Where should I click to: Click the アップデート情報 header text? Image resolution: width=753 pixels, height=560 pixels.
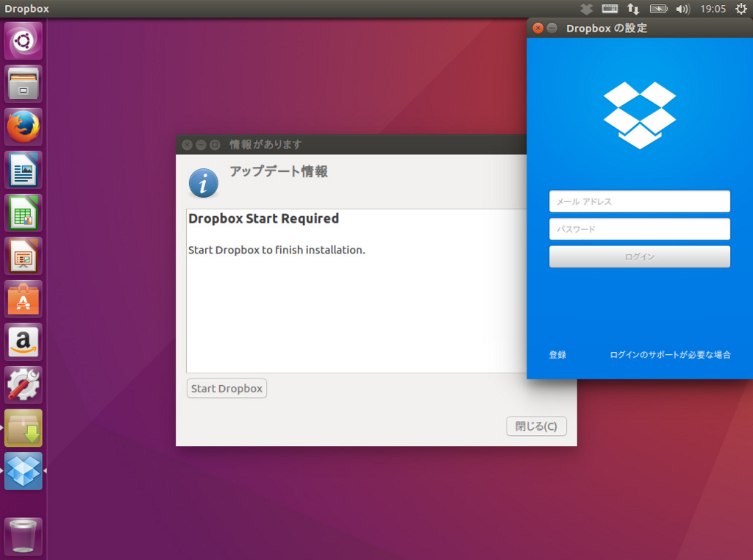279,171
